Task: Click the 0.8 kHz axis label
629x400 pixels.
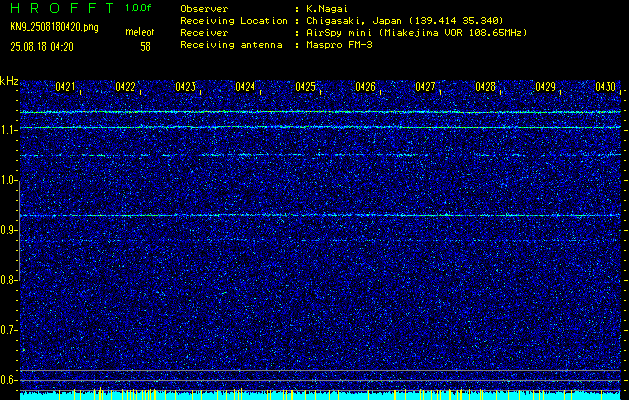Action: pyautogui.click(x=8, y=280)
